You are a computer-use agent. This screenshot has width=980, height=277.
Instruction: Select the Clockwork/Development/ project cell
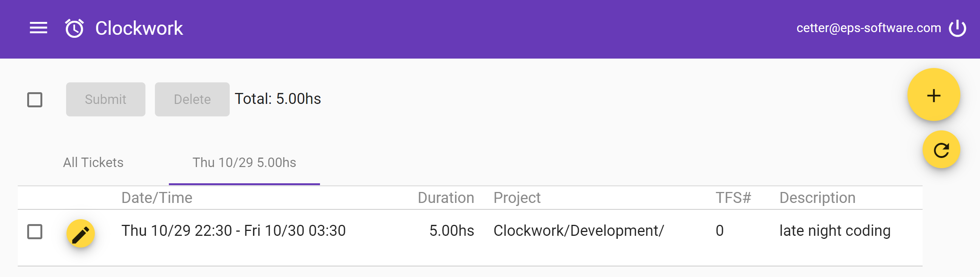(579, 231)
